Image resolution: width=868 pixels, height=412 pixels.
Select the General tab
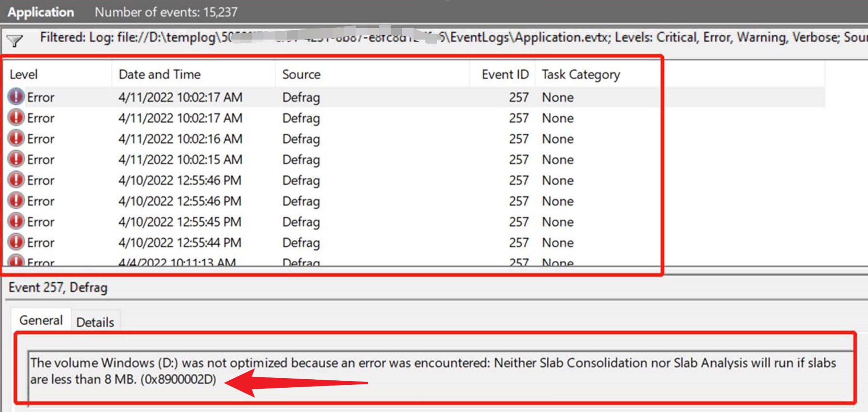click(41, 320)
